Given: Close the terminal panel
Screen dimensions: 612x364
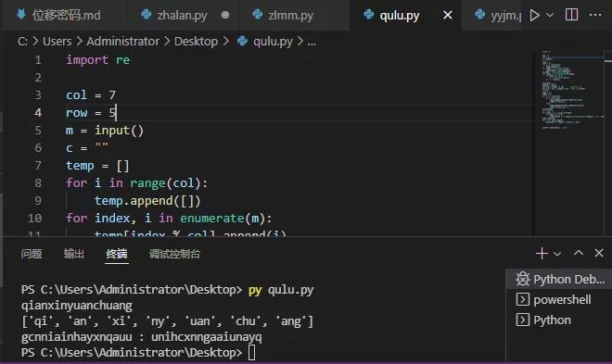Looking at the screenshot, I should point(599,254).
